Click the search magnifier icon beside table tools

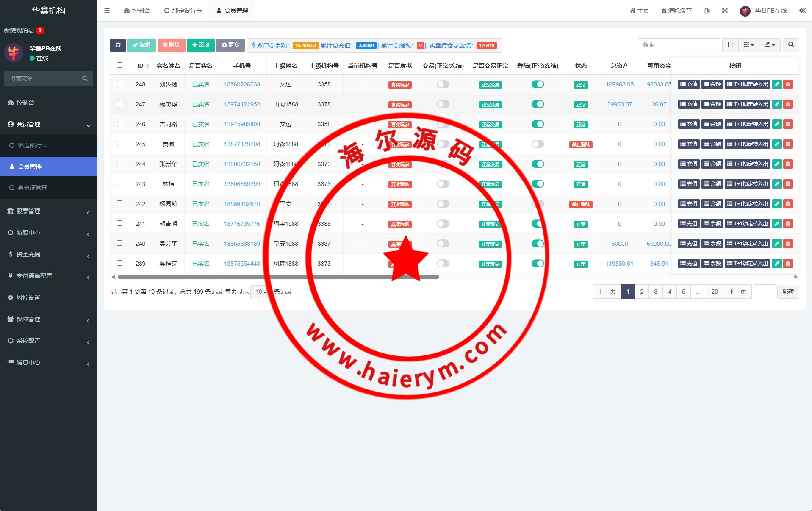click(791, 45)
